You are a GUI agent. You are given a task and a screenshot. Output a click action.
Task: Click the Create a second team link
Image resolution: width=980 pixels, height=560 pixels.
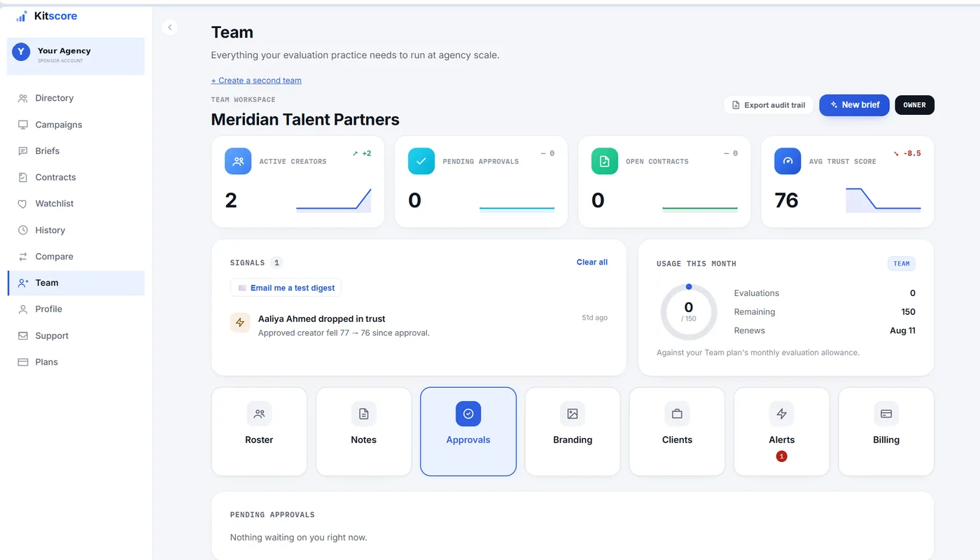[x=256, y=80]
